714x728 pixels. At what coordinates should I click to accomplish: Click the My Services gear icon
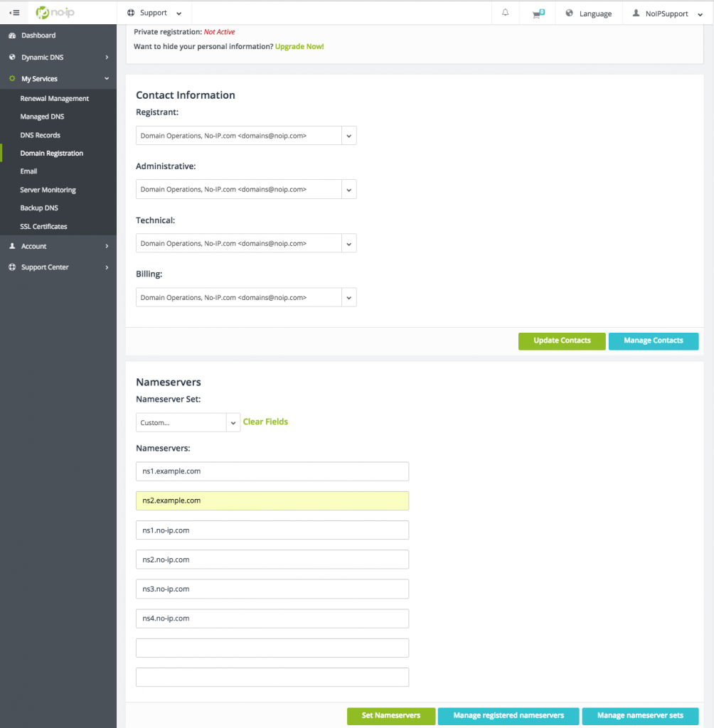[x=13, y=78]
